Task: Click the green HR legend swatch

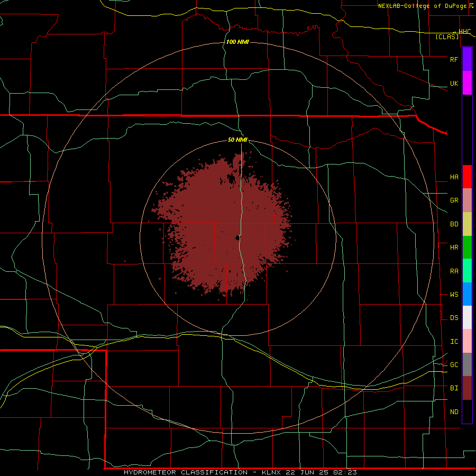Action: tap(467, 247)
